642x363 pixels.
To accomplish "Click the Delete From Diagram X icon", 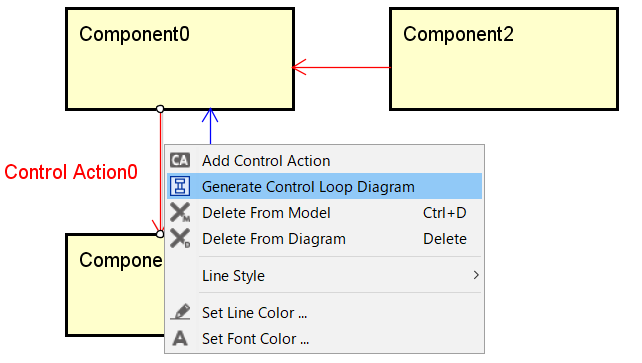I will click(x=180, y=239).
